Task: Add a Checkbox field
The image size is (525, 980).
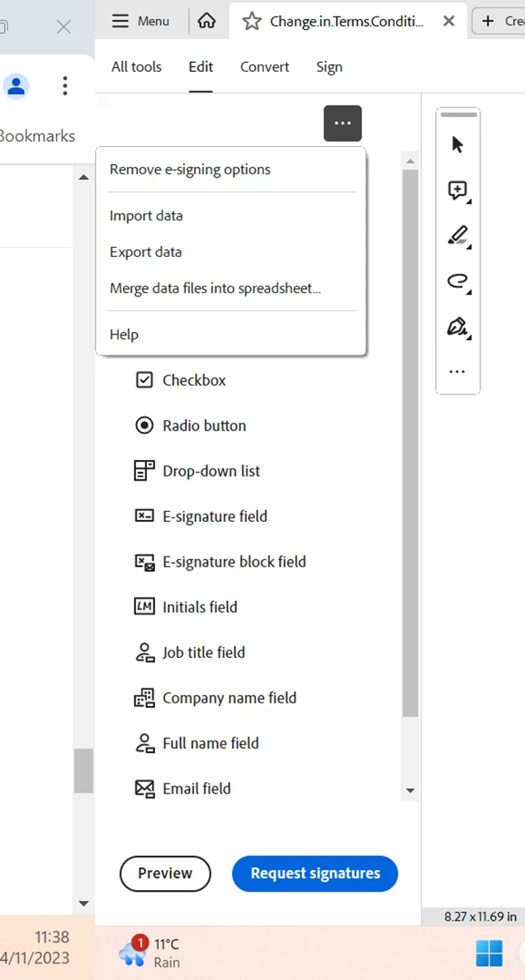Action: 181,380
